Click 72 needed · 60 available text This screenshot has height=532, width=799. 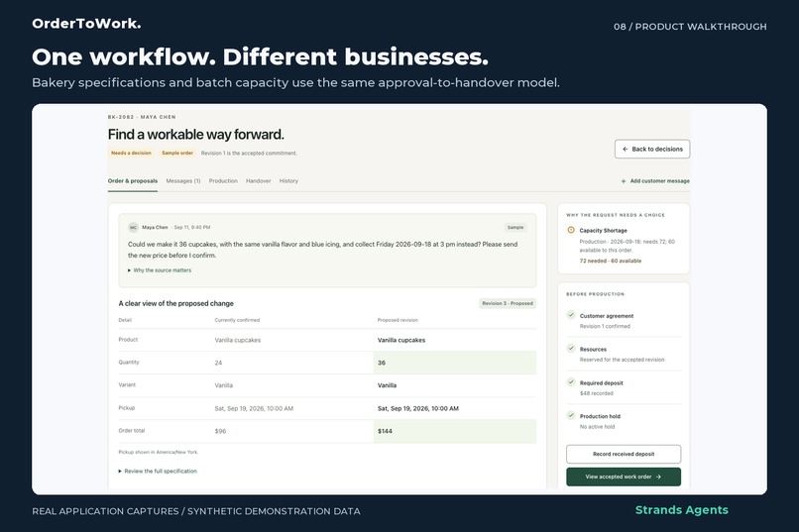click(611, 261)
